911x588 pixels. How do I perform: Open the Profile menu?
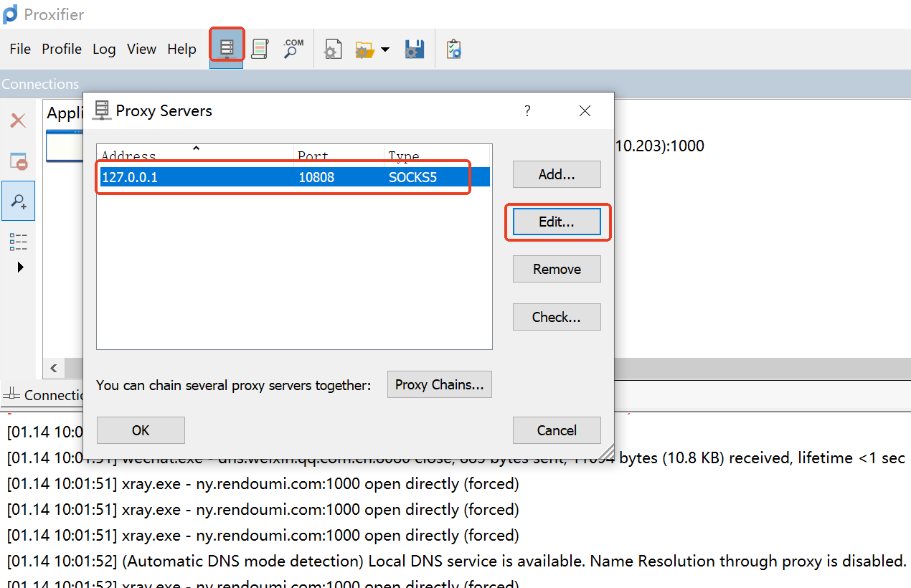(x=62, y=49)
